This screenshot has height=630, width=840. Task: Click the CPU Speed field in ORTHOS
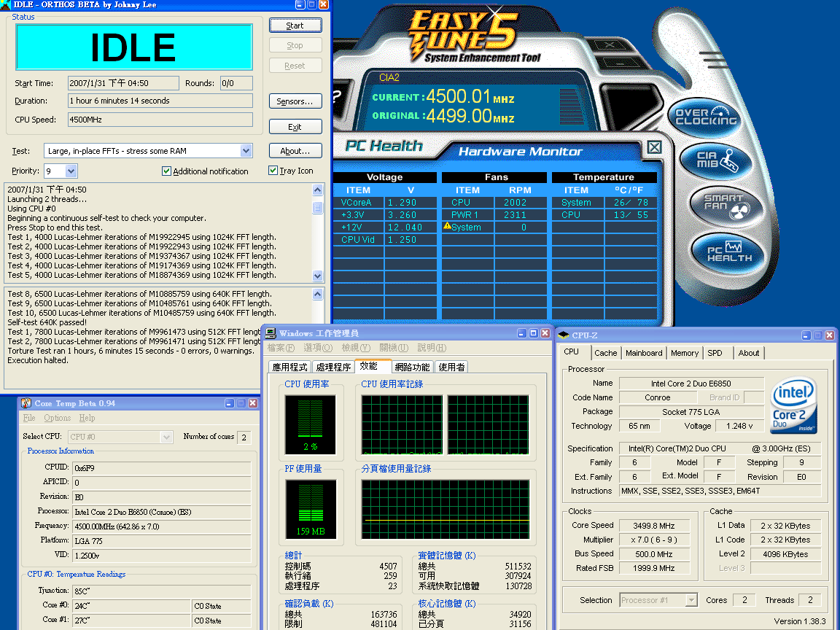[x=160, y=120]
